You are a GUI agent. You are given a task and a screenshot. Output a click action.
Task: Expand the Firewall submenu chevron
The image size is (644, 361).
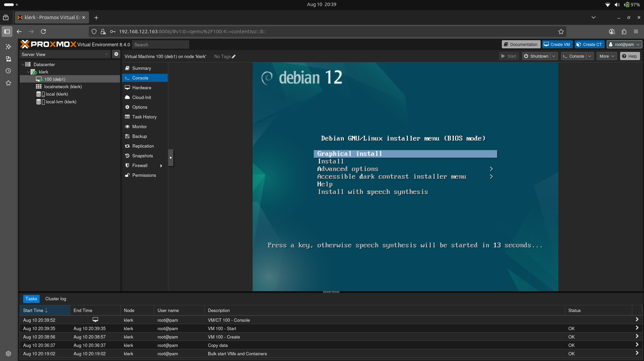click(162, 165)
